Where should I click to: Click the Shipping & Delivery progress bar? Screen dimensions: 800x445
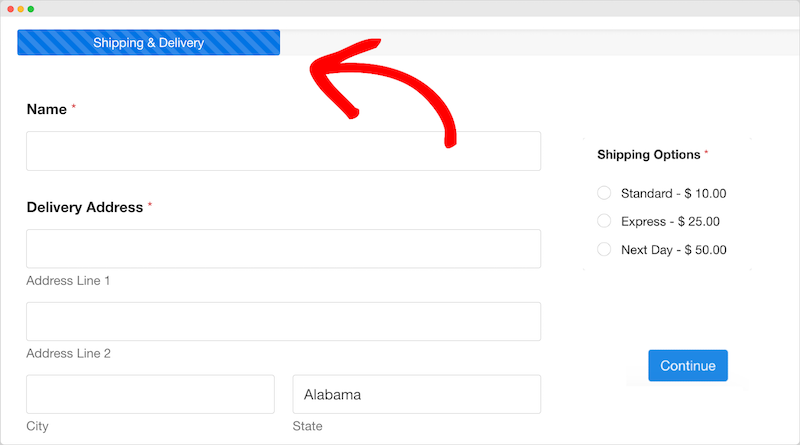pyautogui.click(x=148, y=42)
